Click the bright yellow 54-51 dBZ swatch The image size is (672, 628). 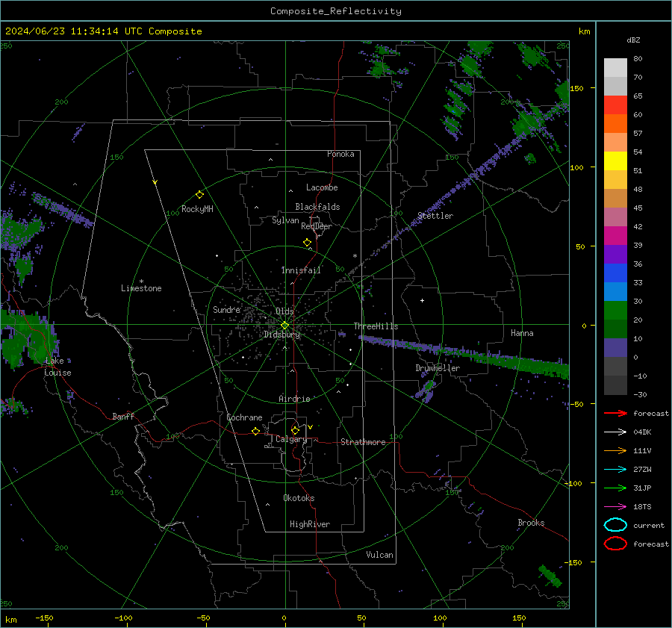click(615, 161)
